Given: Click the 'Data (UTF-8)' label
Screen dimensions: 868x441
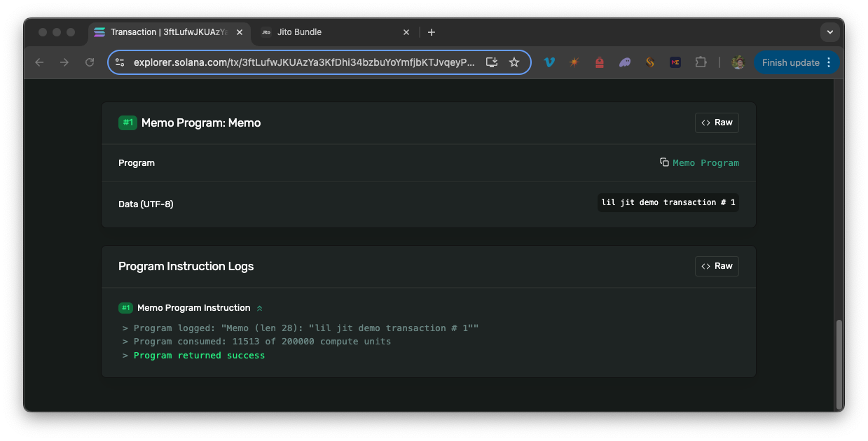Looking at the screenshot, I should point(146,204).
